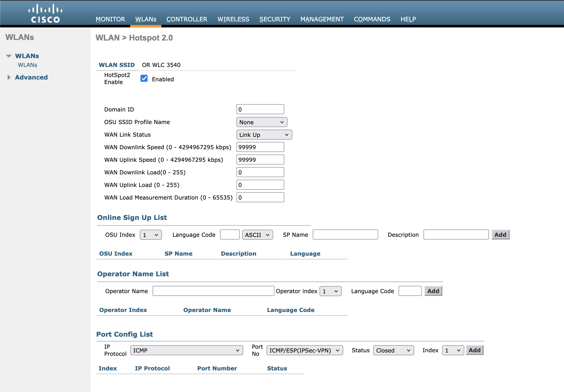Click the Cisco logo
564x392 pixels.
45,13
